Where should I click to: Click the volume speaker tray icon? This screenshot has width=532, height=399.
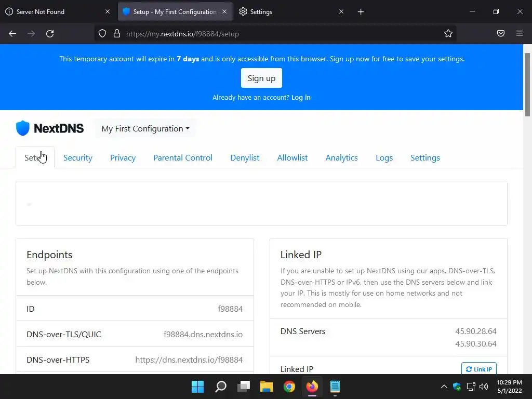pyautogui.click(x=484, y=387)
